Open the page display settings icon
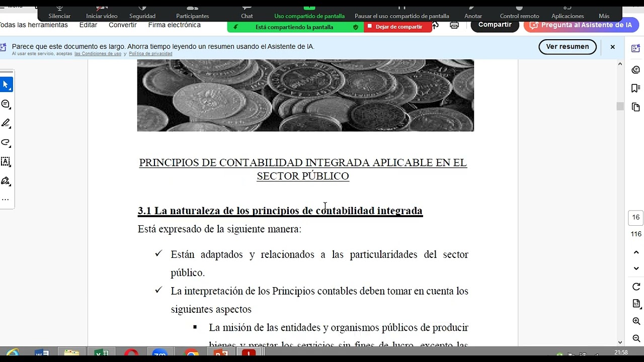The width and height of the screenshot is (644, 362). click(636, 304)
